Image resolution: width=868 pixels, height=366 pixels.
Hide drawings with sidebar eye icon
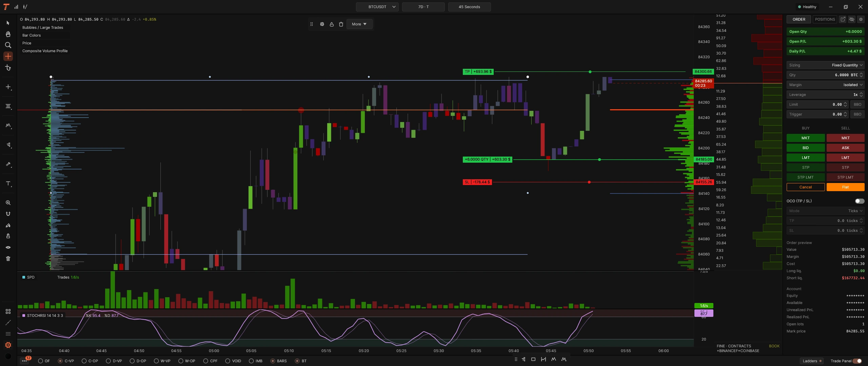(x=8, y=247)
